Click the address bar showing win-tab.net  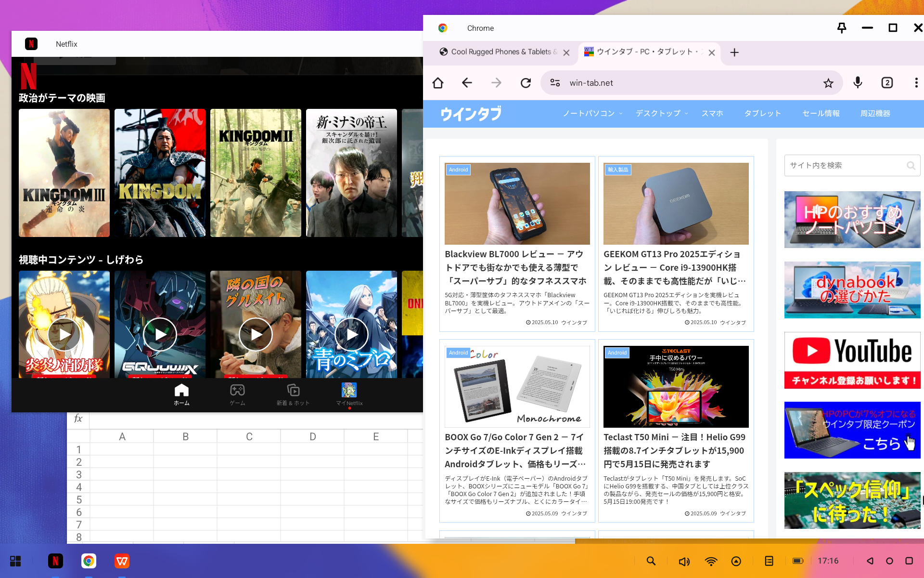coord(626,82)
